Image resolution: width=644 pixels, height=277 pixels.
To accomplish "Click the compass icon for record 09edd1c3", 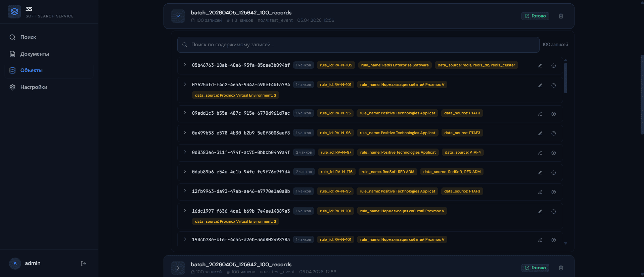I will [553, 114].
